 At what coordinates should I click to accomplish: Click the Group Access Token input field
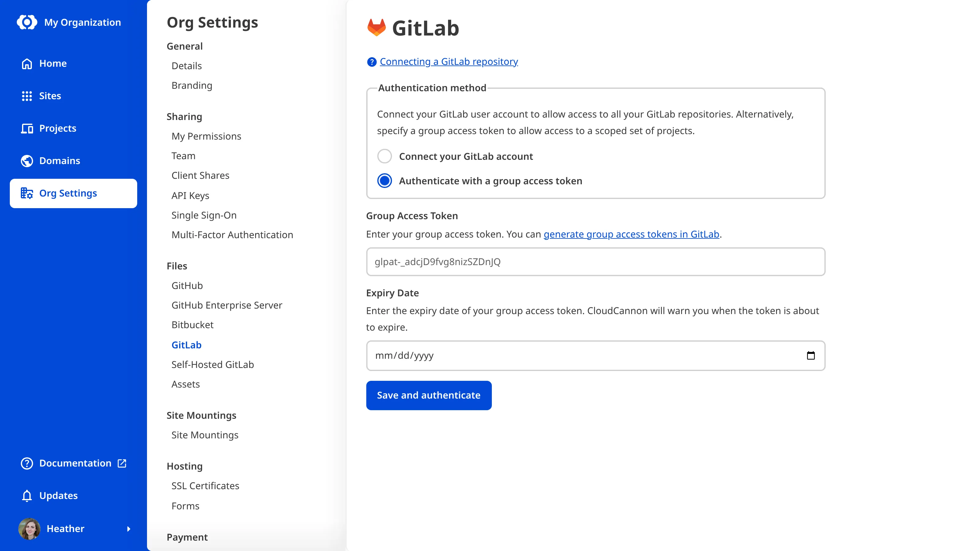[x=595, y=262]
